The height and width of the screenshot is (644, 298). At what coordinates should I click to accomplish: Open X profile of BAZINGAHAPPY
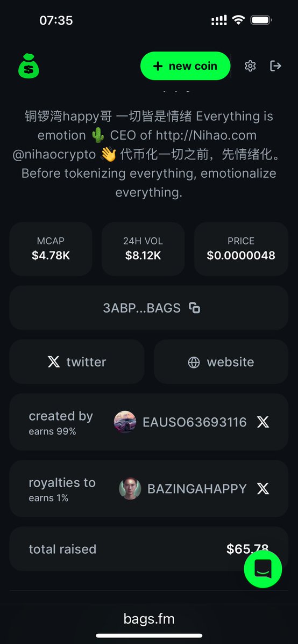coord(263,488)
